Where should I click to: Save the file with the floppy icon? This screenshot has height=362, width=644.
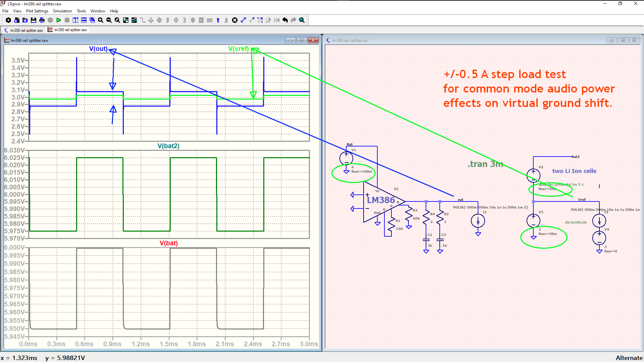pyautogui.click(x=34, y=20)
